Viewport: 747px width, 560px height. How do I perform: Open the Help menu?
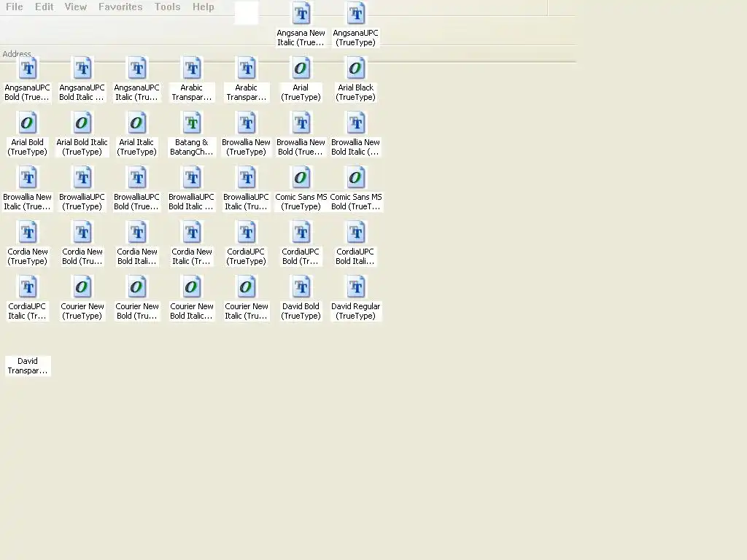point(204,7)
